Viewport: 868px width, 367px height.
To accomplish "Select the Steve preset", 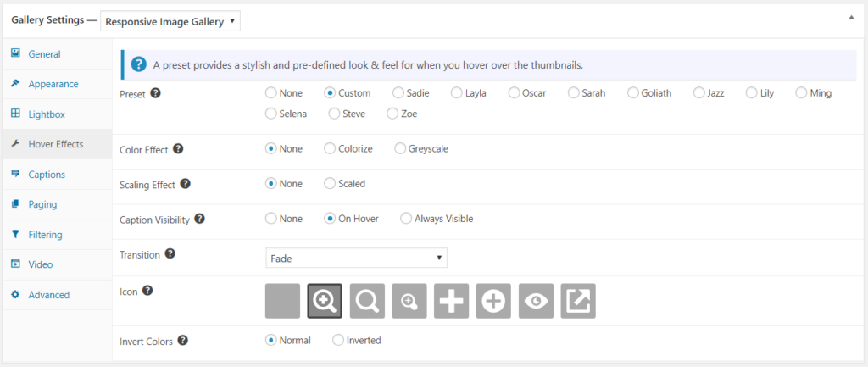I will pyautogui.click(x=334, y=114).
